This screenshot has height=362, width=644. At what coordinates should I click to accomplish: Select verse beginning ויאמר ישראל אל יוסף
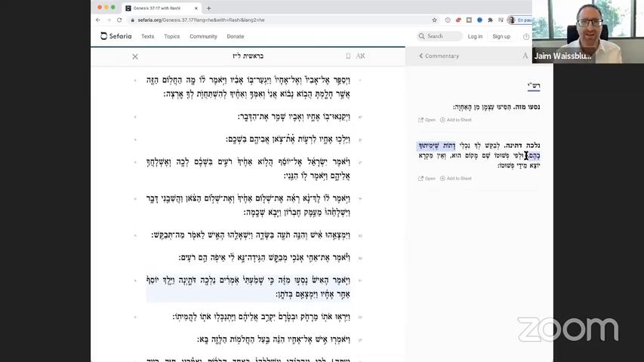pos(248,169)
